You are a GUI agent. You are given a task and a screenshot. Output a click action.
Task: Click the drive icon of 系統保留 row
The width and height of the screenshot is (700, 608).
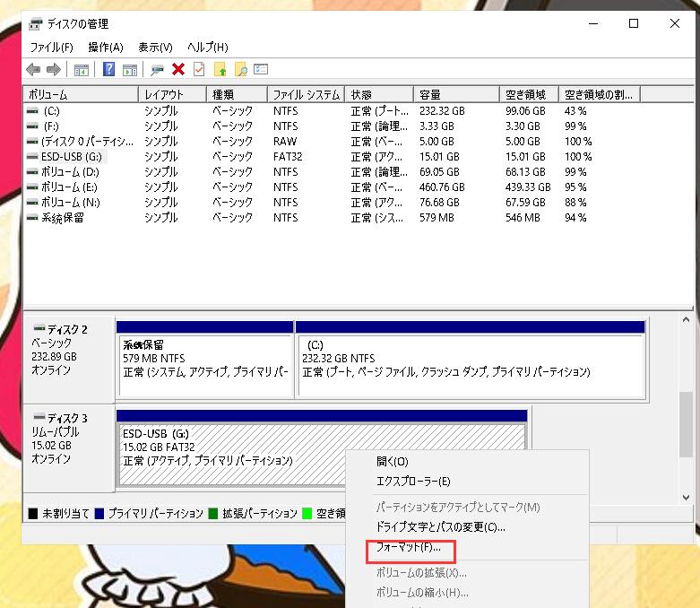point(32,218)
